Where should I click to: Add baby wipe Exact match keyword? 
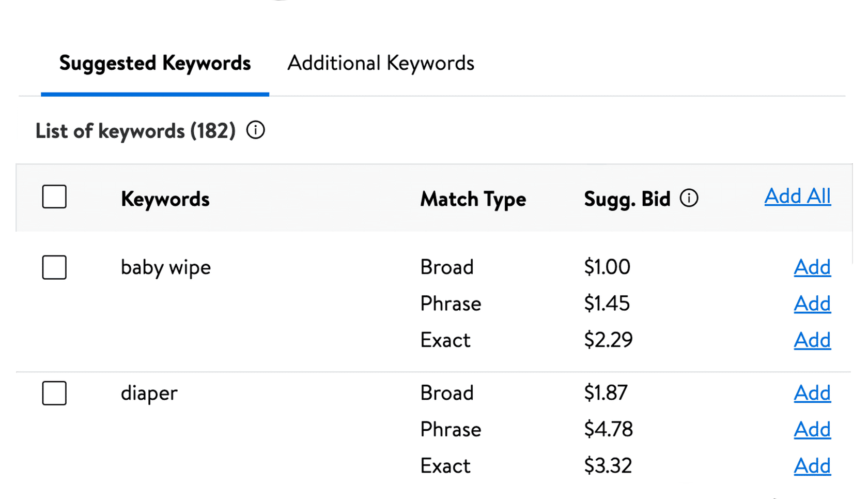[x=812, y=340]
